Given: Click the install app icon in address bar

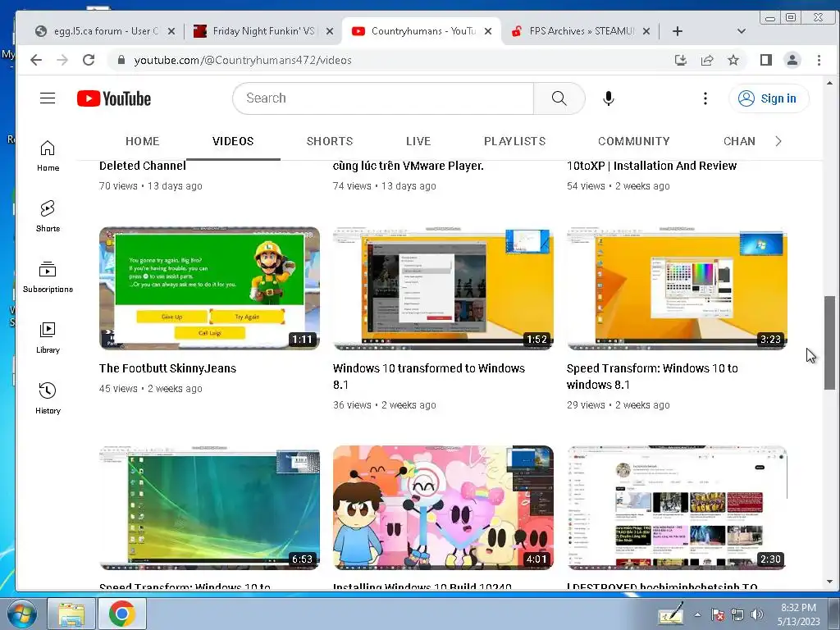Looking at the screenshot, I should [680, 60].
